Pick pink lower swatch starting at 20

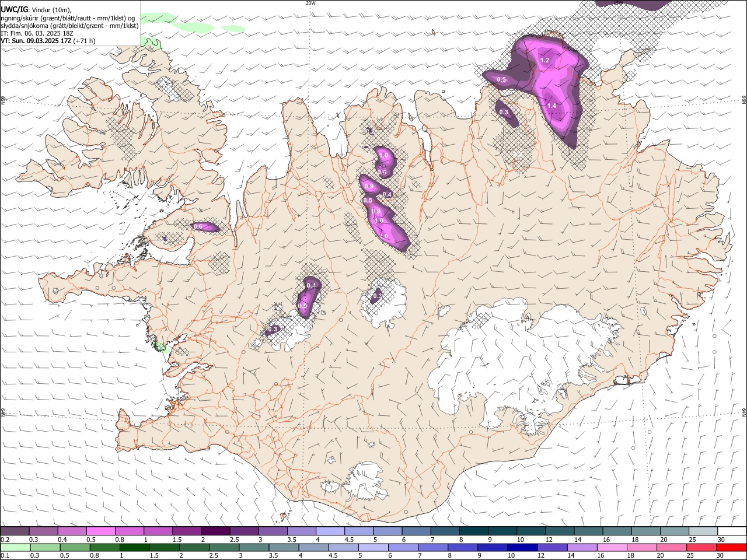pos(671,547)
